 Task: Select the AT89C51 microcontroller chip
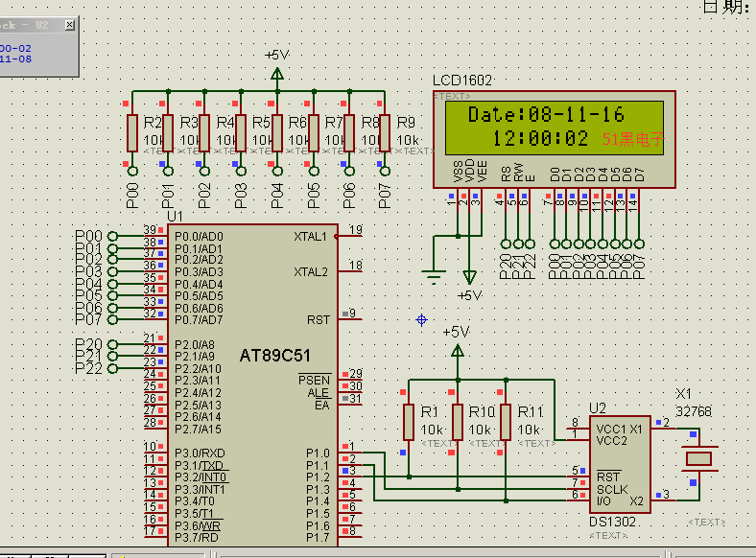252,385
